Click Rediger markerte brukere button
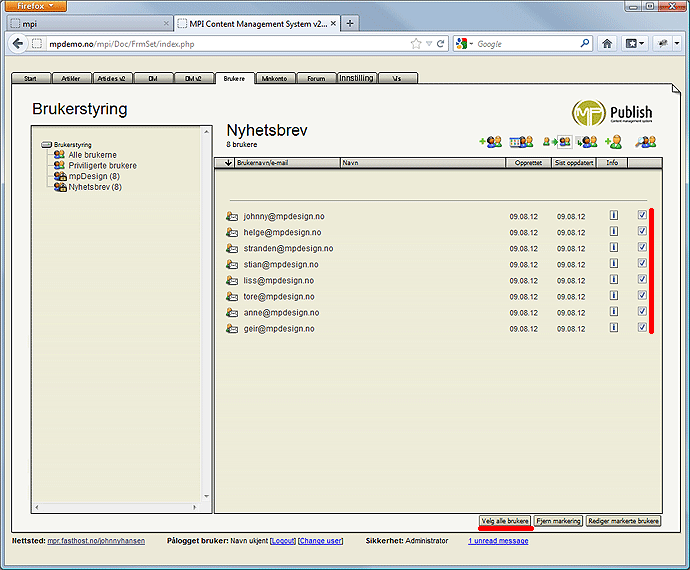Viewport: 690px width, 570px height. 624,521
